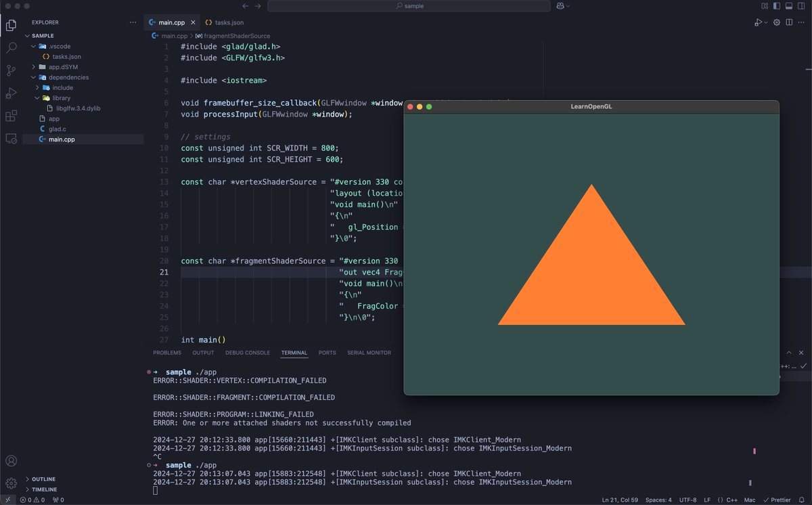
Task: Open tasks.json in the file tree
Action: (x=83, y=57)
